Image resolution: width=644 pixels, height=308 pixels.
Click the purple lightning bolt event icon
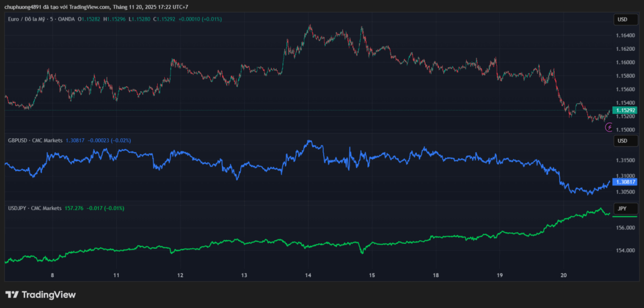pos(609,127)
